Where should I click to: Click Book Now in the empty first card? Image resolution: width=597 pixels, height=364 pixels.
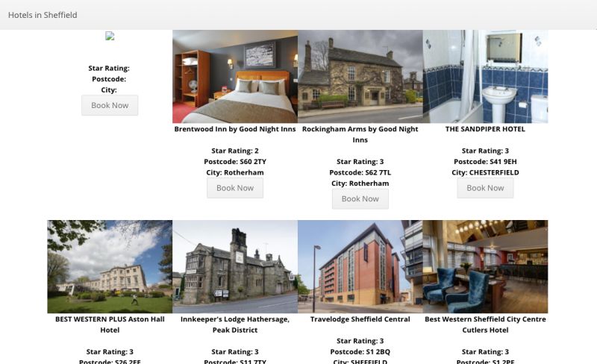110,105
